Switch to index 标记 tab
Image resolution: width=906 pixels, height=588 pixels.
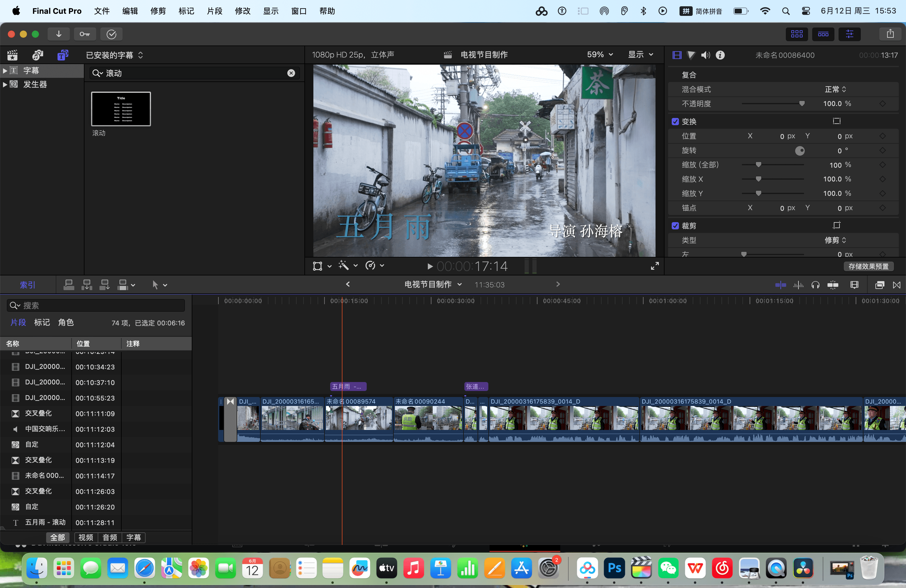pos(42,322)
